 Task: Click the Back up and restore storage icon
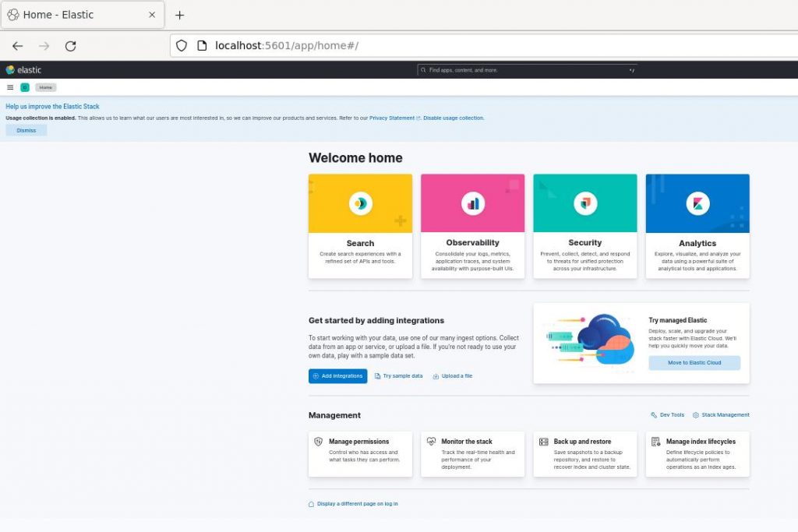point(543,442)
